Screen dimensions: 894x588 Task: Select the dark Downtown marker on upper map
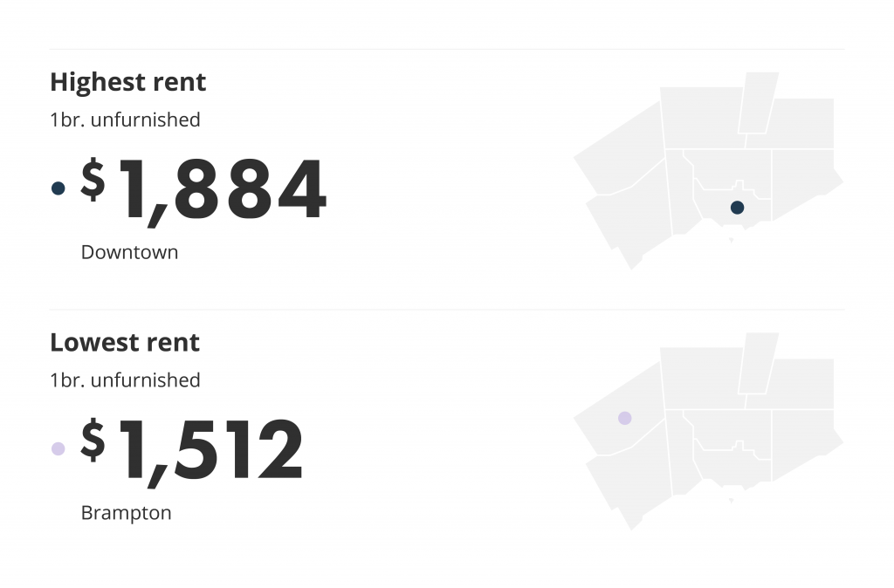click(737, 208)
